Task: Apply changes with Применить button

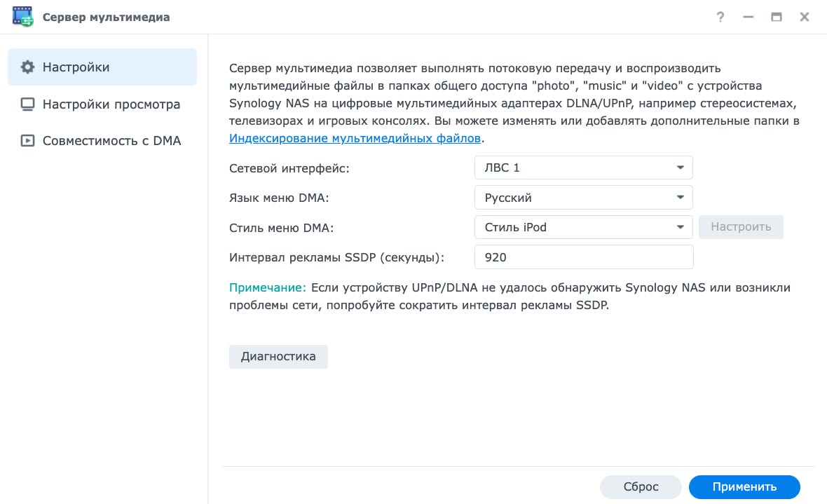Action: (744, 486)
